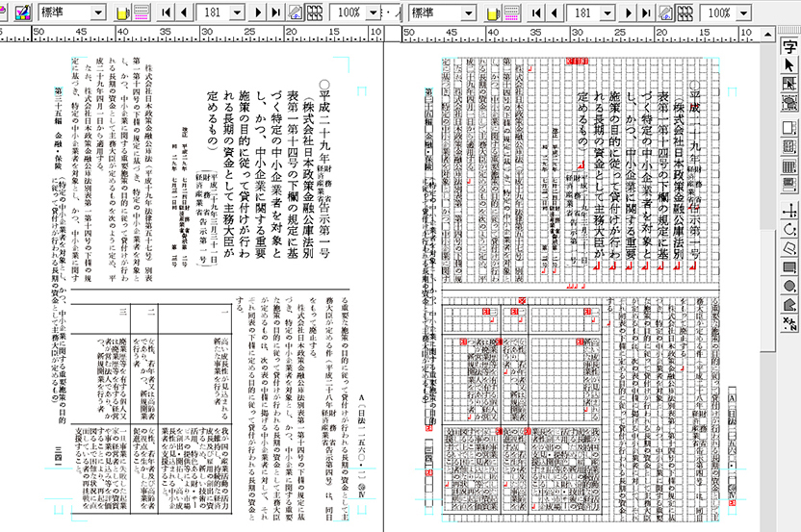Viewport: 801px width, 532px height.
Task: Click the scroll up arrow of right pane
Action: (768, 35)
